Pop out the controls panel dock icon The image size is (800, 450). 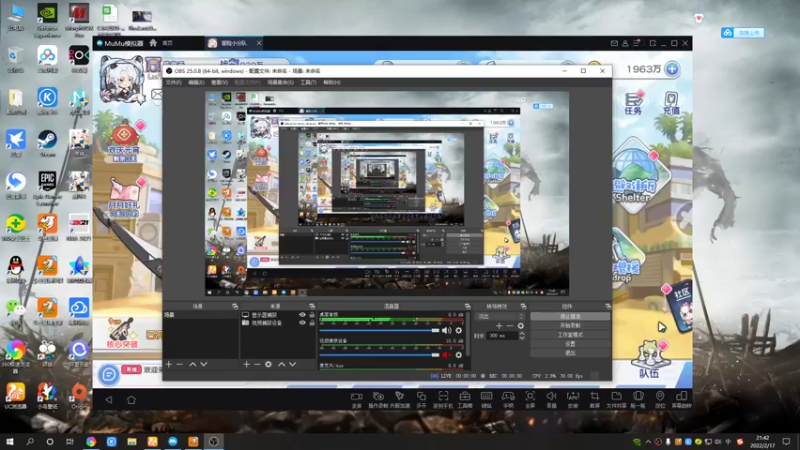(x=608, y=306)
